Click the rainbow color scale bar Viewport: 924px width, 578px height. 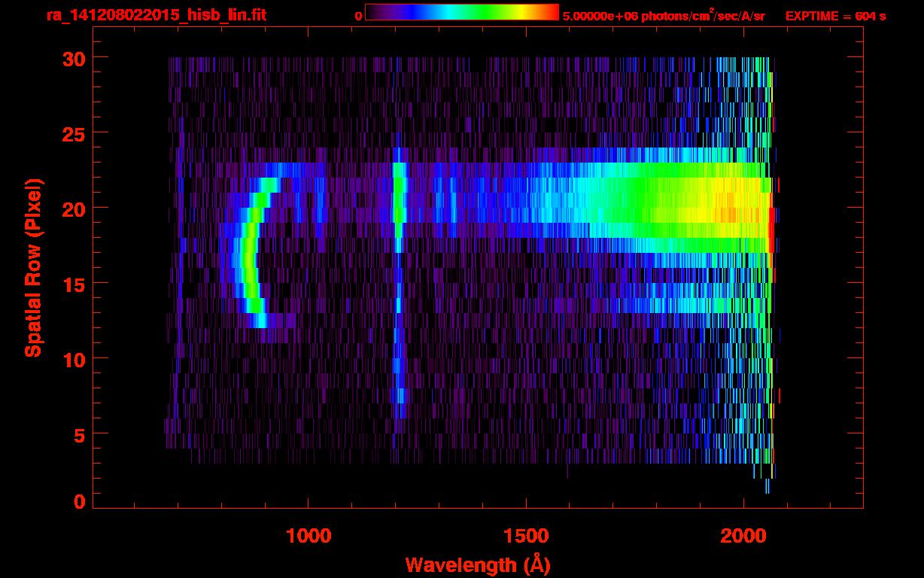[462, 13]
